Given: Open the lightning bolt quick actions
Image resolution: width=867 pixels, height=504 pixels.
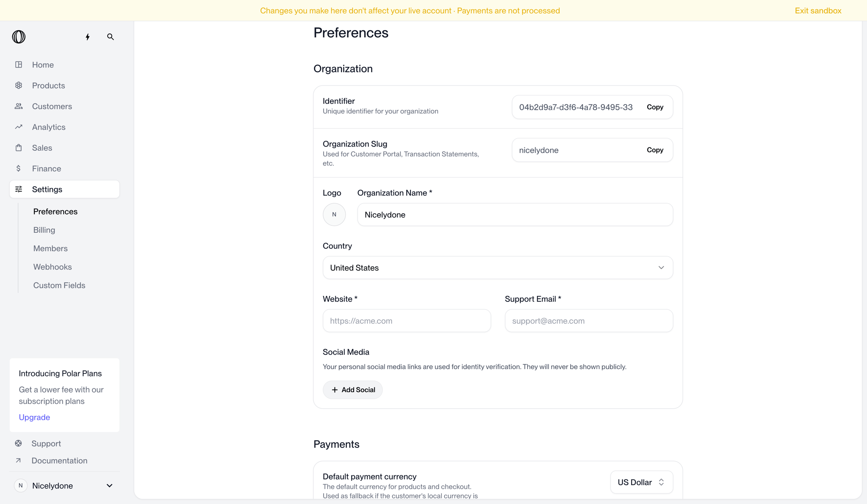Looking at the screenshot, I should [x=87, y=37].
